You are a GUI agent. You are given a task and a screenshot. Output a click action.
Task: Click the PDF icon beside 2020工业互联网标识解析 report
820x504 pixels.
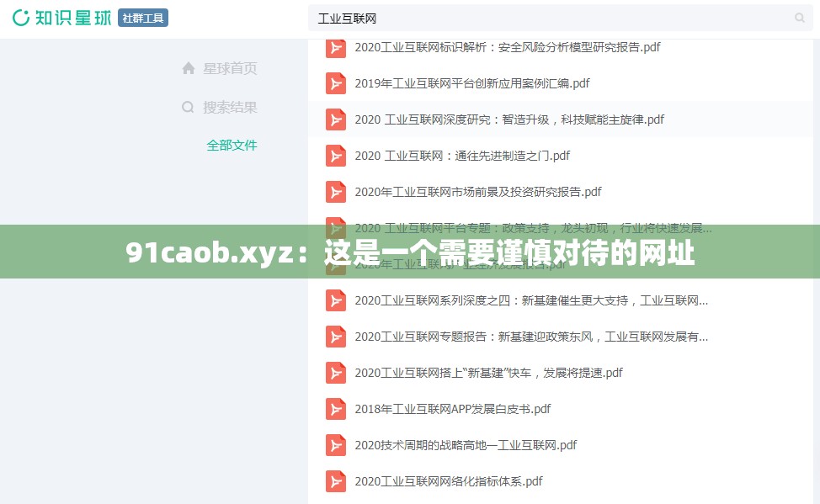click(335, 47)
